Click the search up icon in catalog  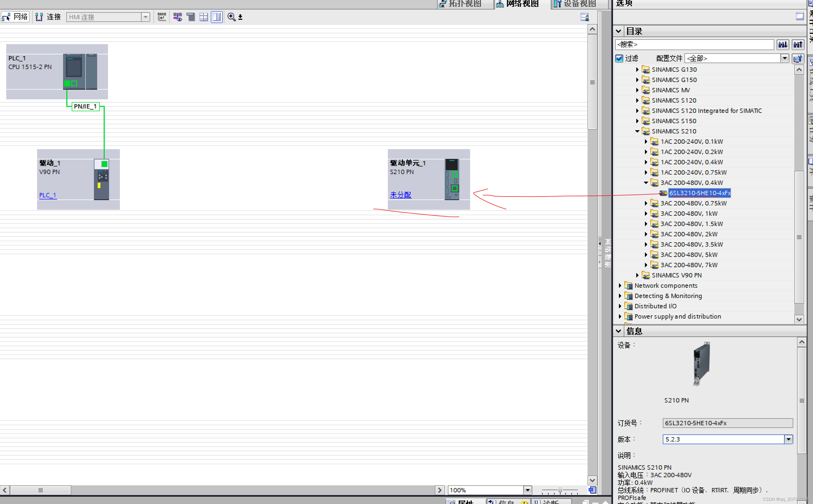(798, 44)
